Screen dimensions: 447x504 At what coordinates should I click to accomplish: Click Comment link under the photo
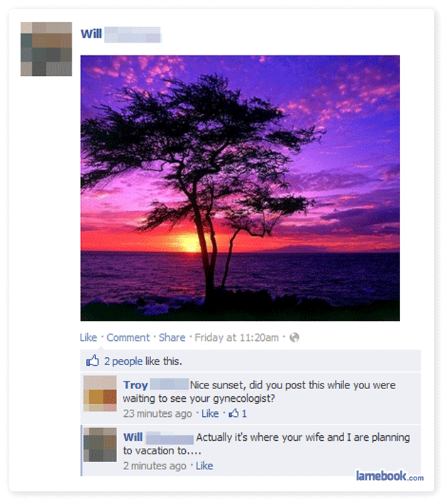click(128, 337)
